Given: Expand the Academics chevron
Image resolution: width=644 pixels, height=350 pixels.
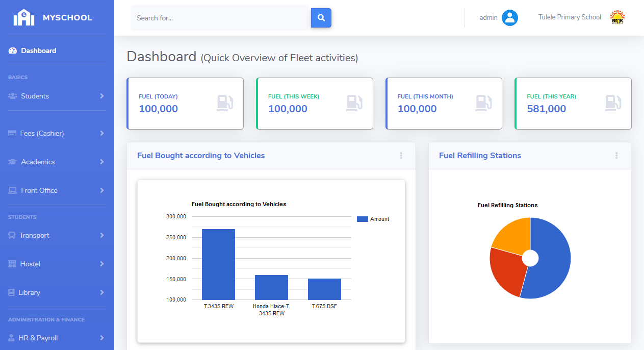Looking at the screenshot, I should click(102, 162).
